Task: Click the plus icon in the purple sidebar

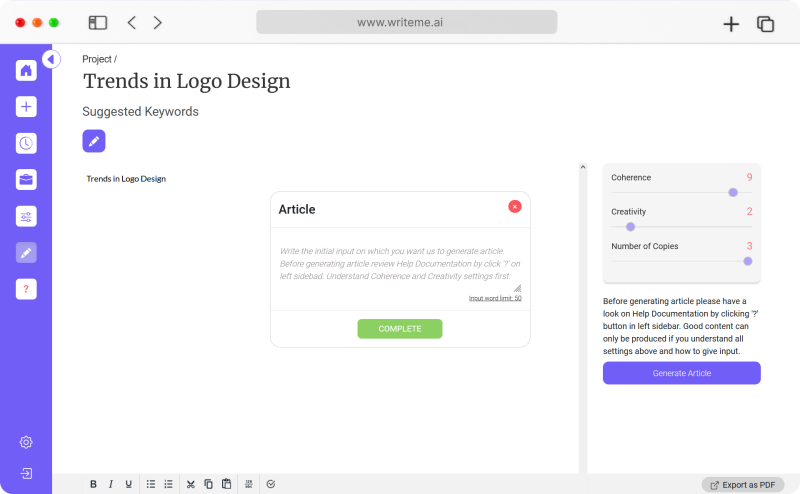Action: click(x=26, y=107)
